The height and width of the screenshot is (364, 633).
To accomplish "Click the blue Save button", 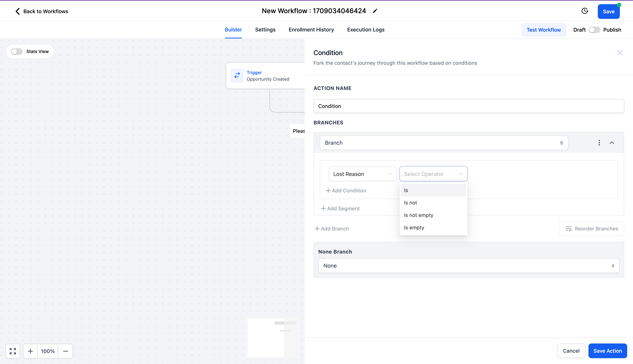I will tap(608, 12).
